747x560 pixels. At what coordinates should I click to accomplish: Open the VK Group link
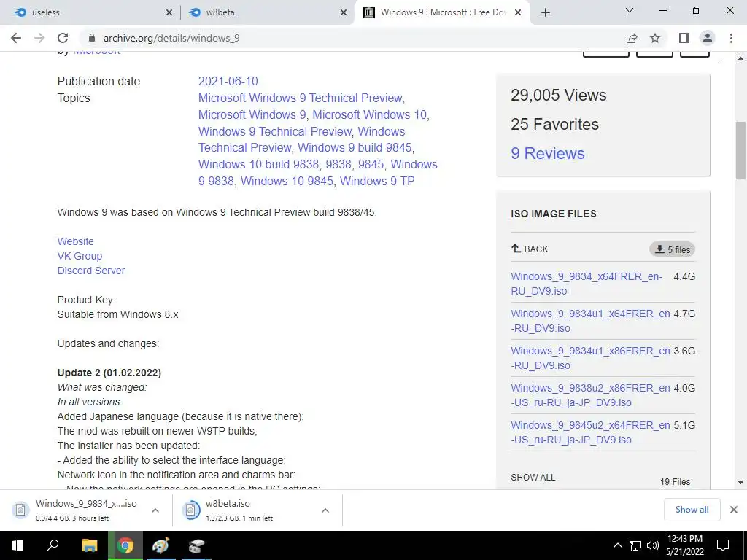pyautogui.click(x=80, y=256)
